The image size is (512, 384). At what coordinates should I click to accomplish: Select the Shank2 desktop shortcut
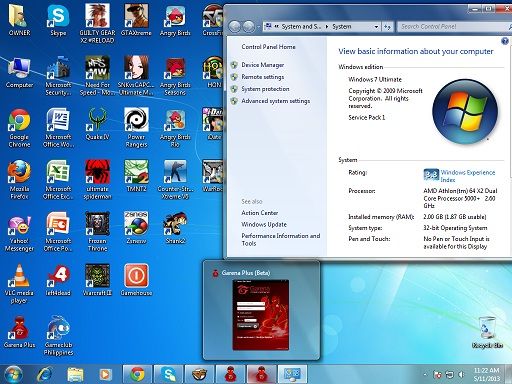tap(175, 228)
